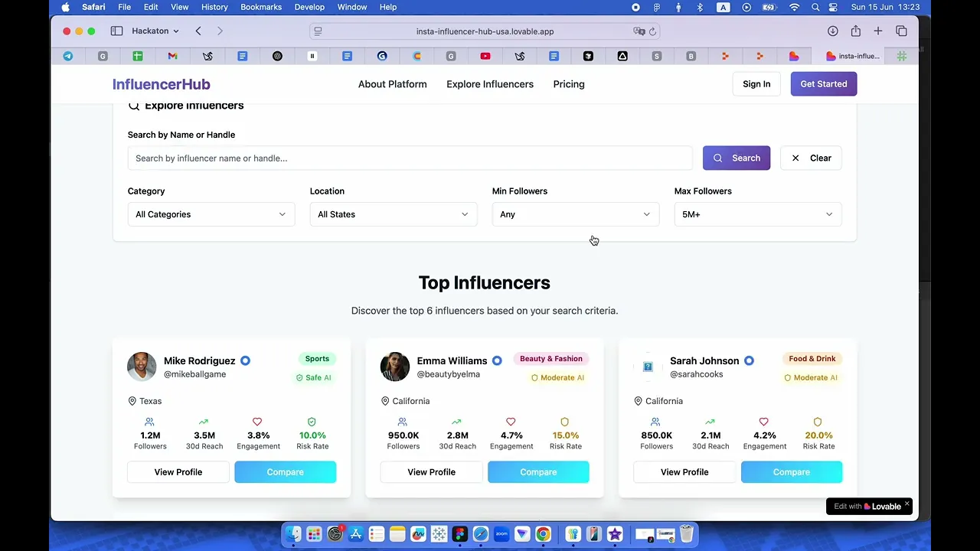Click the Edit with Lovable badge

click(867, 507)
